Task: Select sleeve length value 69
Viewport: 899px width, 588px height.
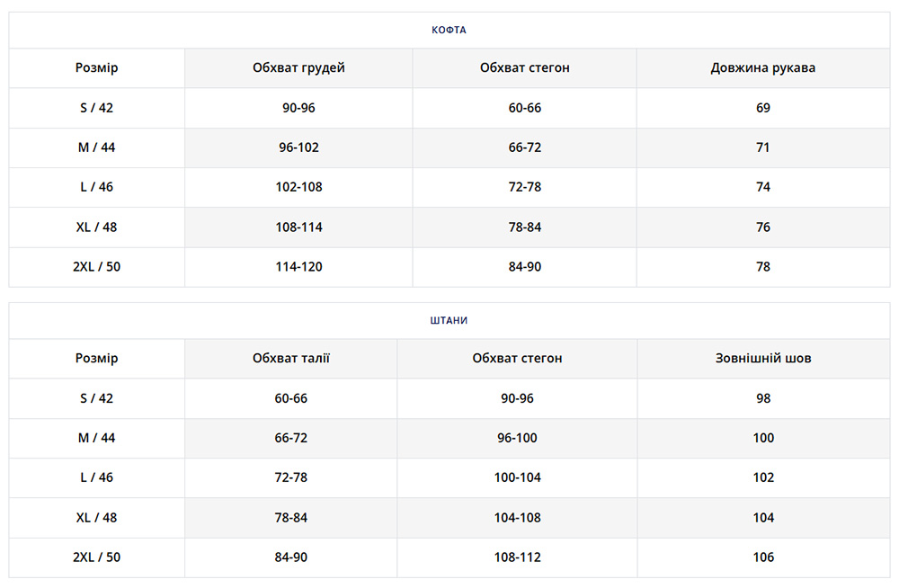Action: coord(763,108)
